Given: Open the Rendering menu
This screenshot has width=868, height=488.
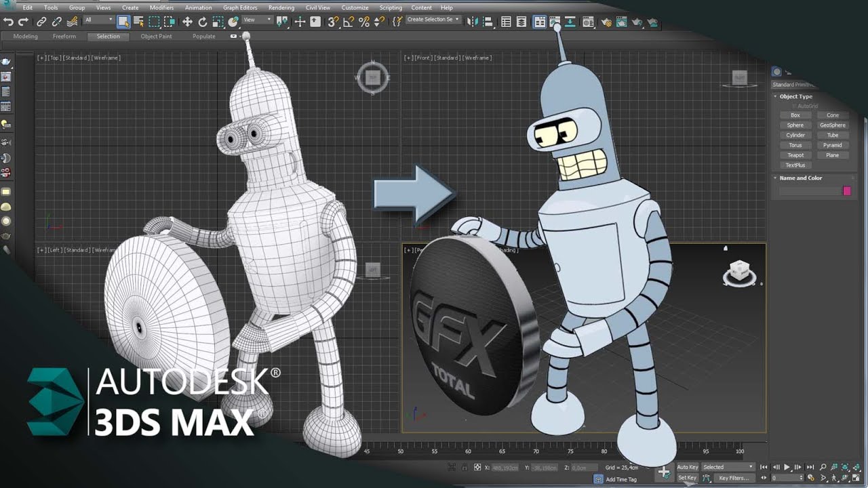Looking at the screenshot, I should click(x=281, y=7).
